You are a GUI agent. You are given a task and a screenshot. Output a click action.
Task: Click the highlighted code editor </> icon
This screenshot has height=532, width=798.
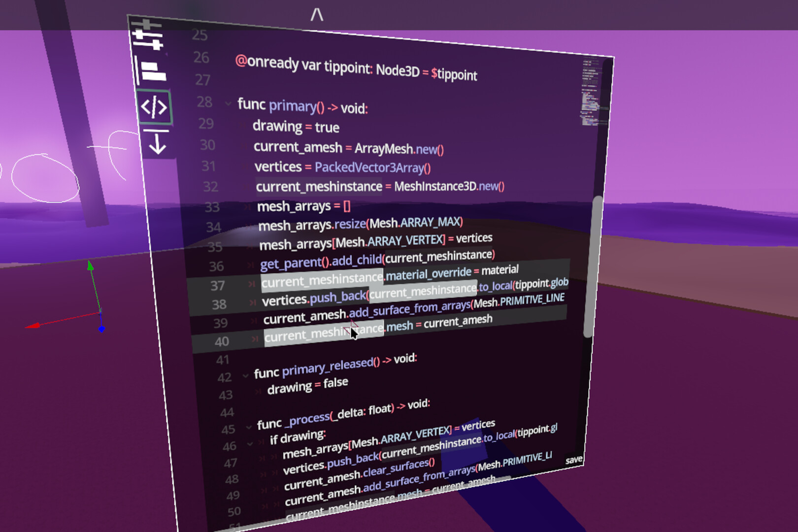pyautogui.click(x=155, y=106)
